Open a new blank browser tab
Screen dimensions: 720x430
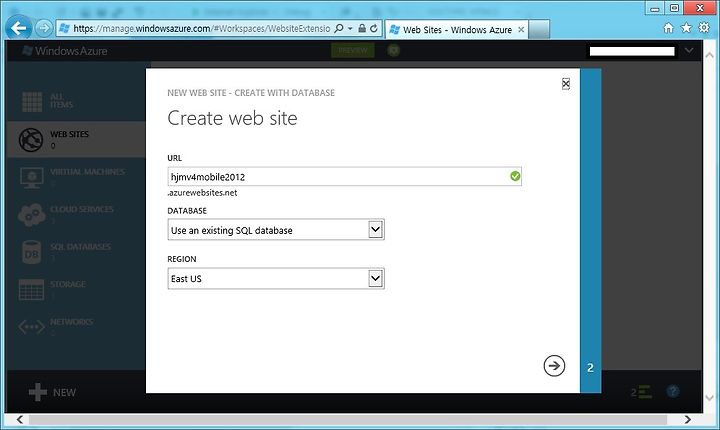[539, 29]
